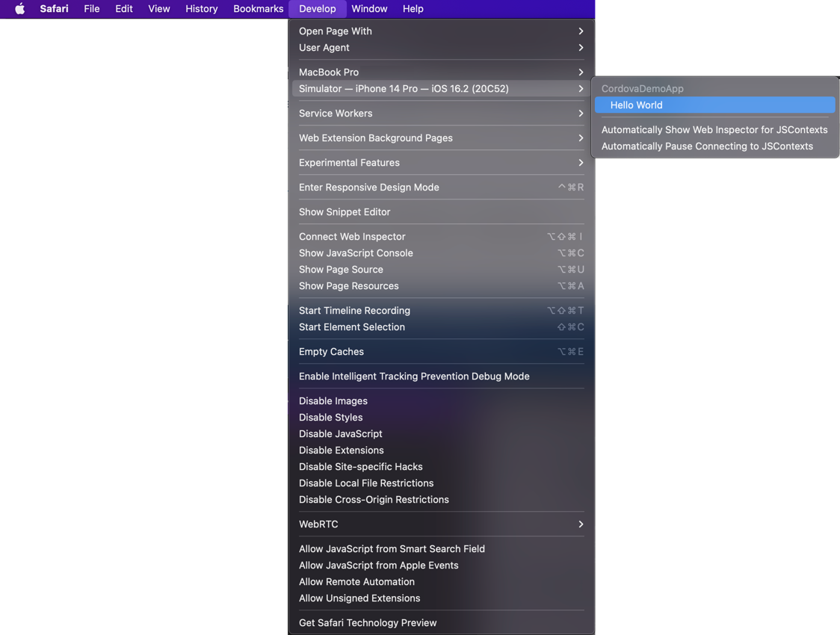Choose Show Page Source

pyautogui.click(x=442, y=270)
